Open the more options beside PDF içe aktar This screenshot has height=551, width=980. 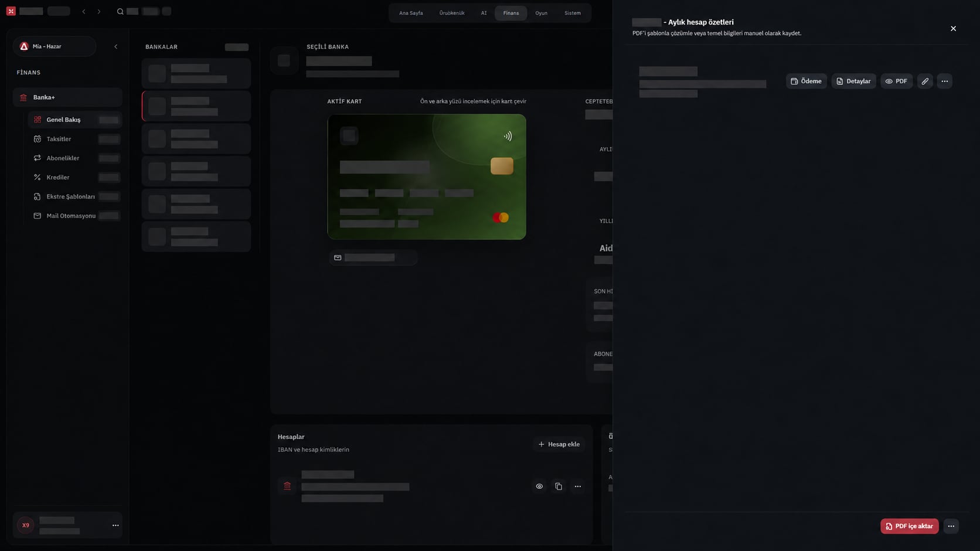coord(951,526)
